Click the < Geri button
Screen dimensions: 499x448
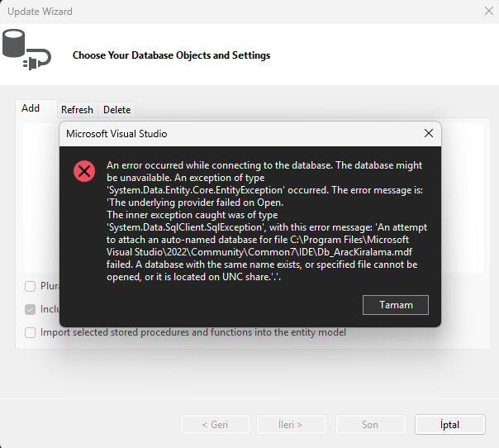click(x=216, y=424)
